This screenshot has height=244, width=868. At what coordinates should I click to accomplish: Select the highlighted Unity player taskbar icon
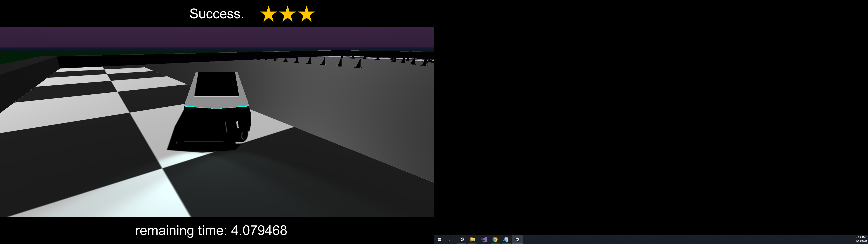point(517,240)
